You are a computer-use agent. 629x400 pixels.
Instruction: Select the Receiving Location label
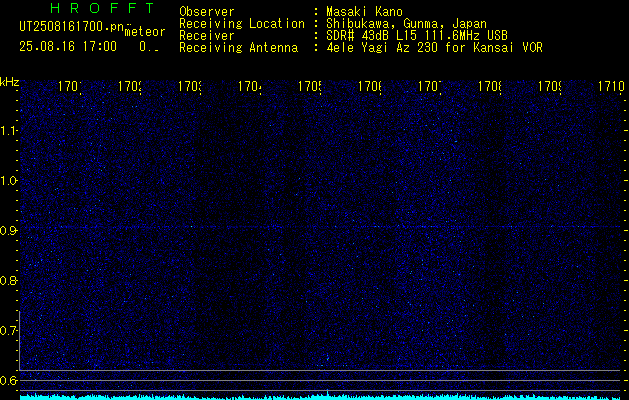coord(242,24)
